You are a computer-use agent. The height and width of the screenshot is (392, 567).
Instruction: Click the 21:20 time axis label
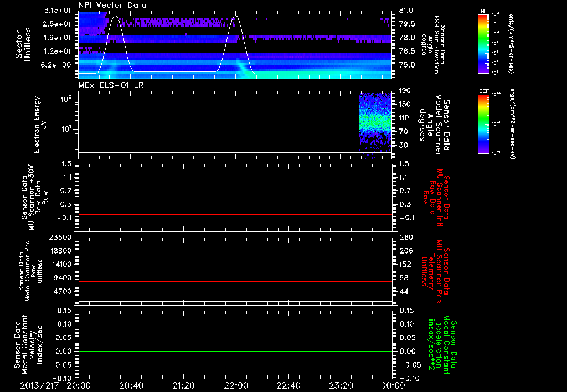[x=183, y=386]
